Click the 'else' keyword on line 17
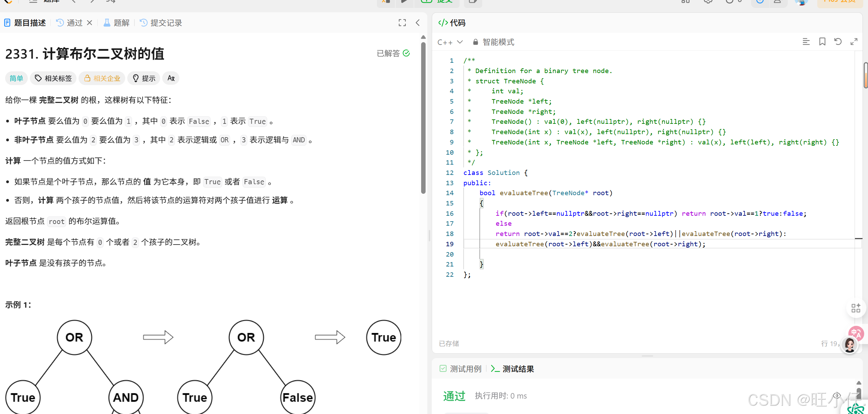The width and height of the screenshot is (868, 414). tap(503, 224)
